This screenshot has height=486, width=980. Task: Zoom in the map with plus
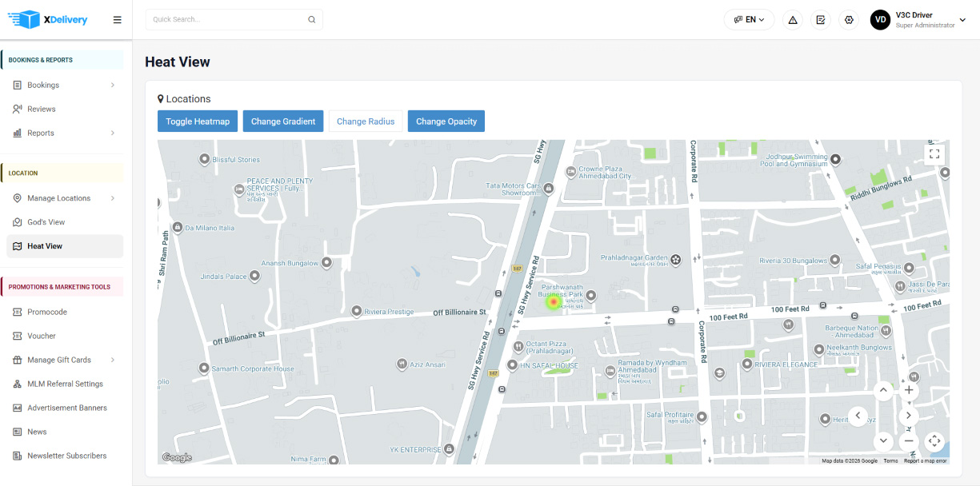coord(908,391)
